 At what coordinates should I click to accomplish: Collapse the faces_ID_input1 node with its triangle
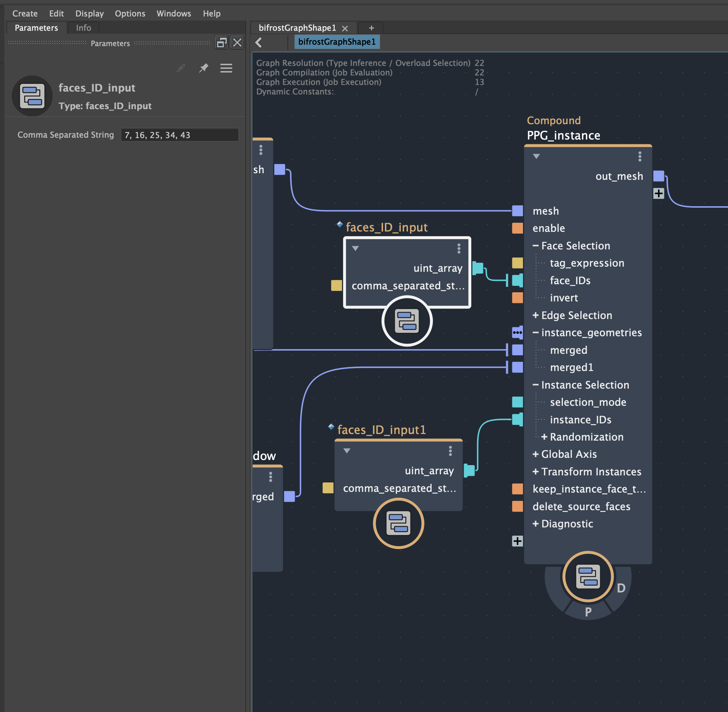point(346,451)
